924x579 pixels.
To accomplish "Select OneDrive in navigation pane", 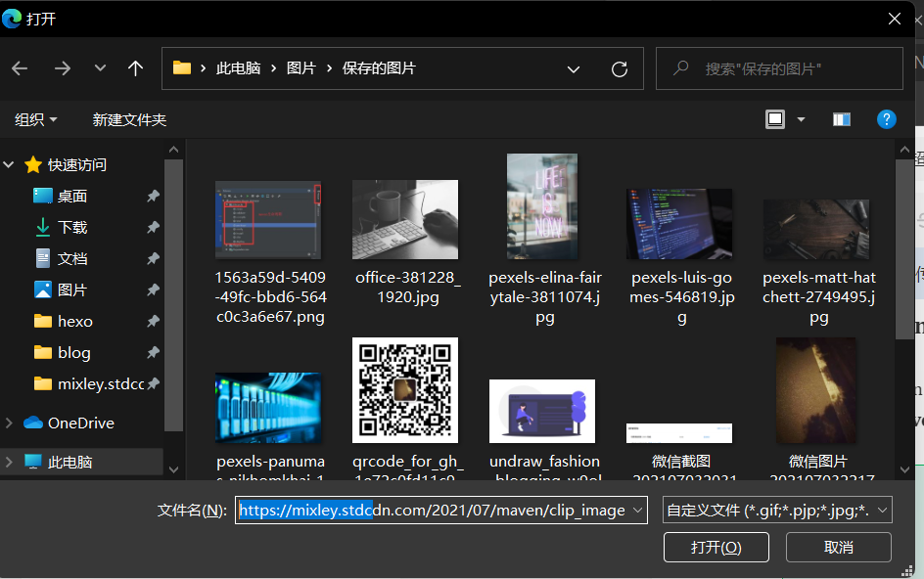I will (x=69, y=423).
